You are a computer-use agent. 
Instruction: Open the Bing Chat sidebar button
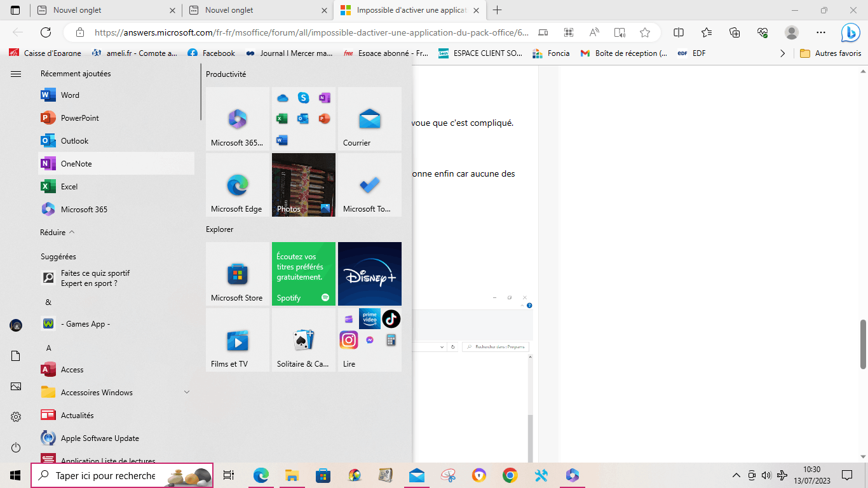click(850, 32)
